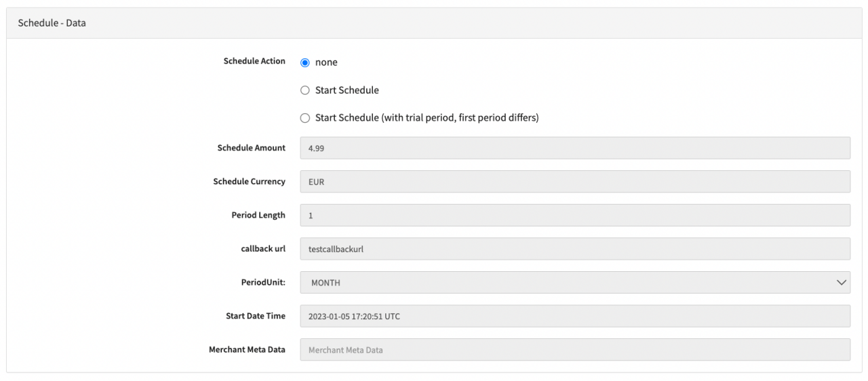Image resolution: width=868 pixels, height=381 pixels.
Task: Enable Start Schedule with trial period radio
Action: pos(305,118)
